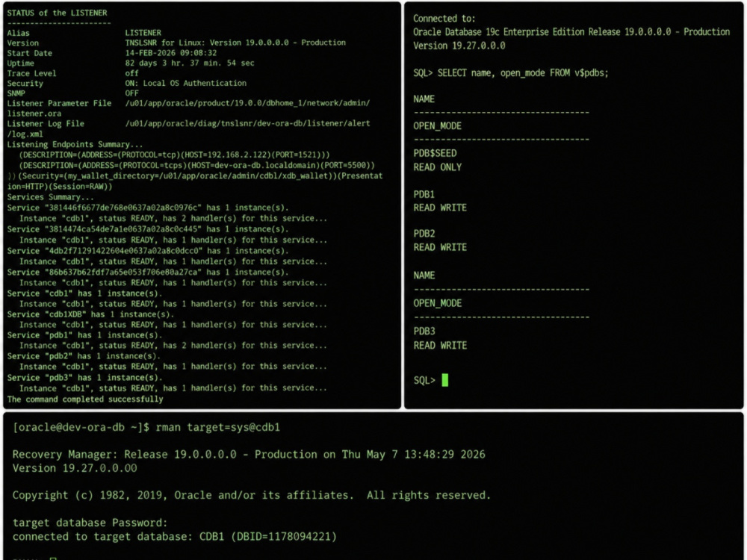Click 'Version 19.27.0.0.0' in SQL terminal
The image size is (747, 560).
(459, 46)
